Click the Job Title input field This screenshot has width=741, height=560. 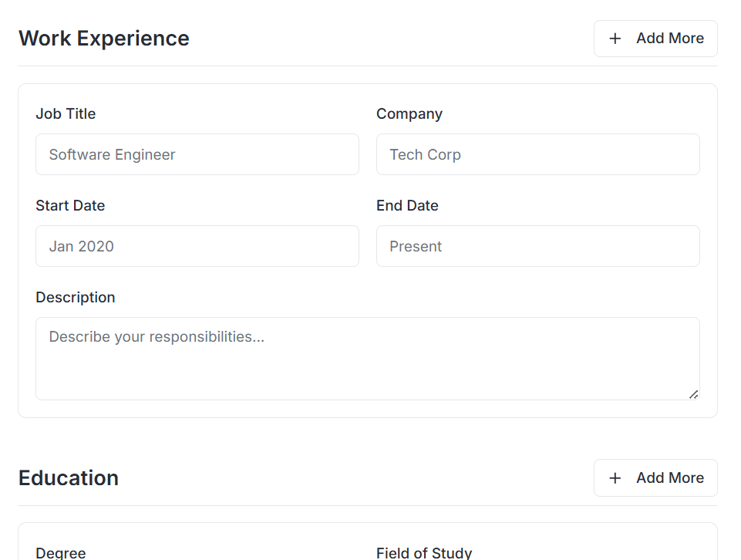pyautogui.click(x=197, y=154)
